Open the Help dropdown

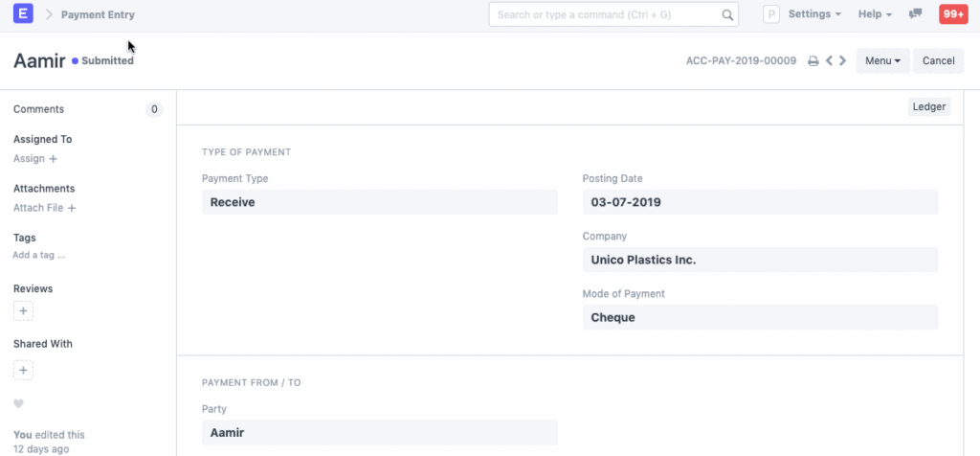coord(875,14)
